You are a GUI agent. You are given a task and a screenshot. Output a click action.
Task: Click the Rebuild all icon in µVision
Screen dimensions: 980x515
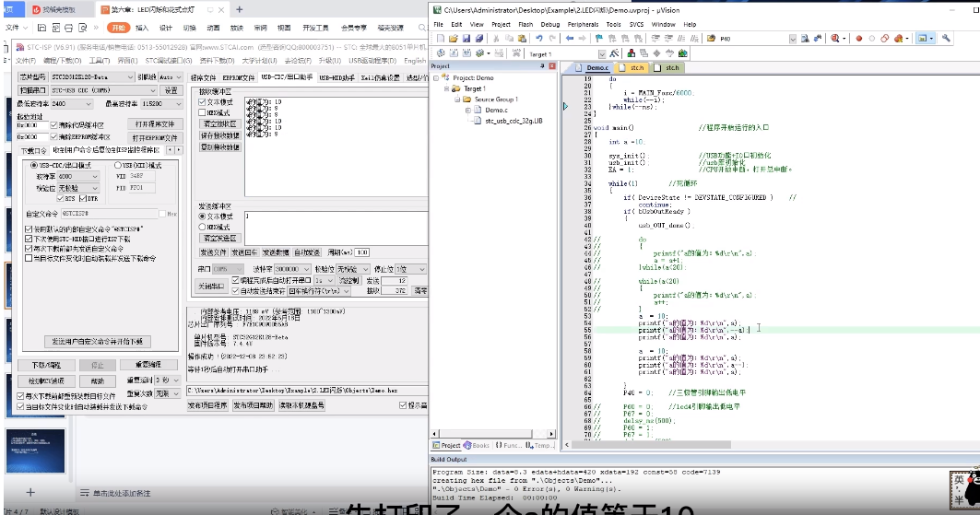(x=466, y=53)
